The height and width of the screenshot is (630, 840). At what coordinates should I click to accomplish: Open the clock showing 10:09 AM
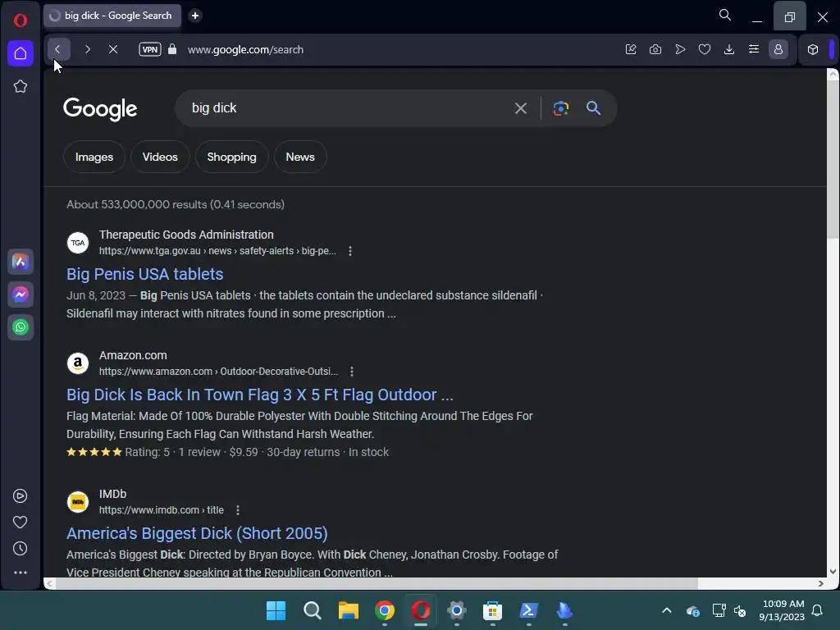[782, 610]
